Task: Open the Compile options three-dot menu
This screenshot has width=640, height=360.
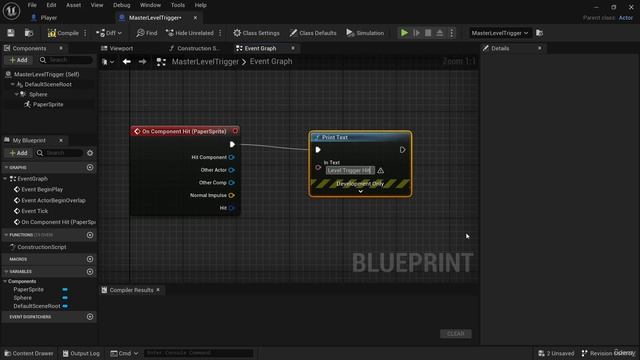Action: [85, 33]
